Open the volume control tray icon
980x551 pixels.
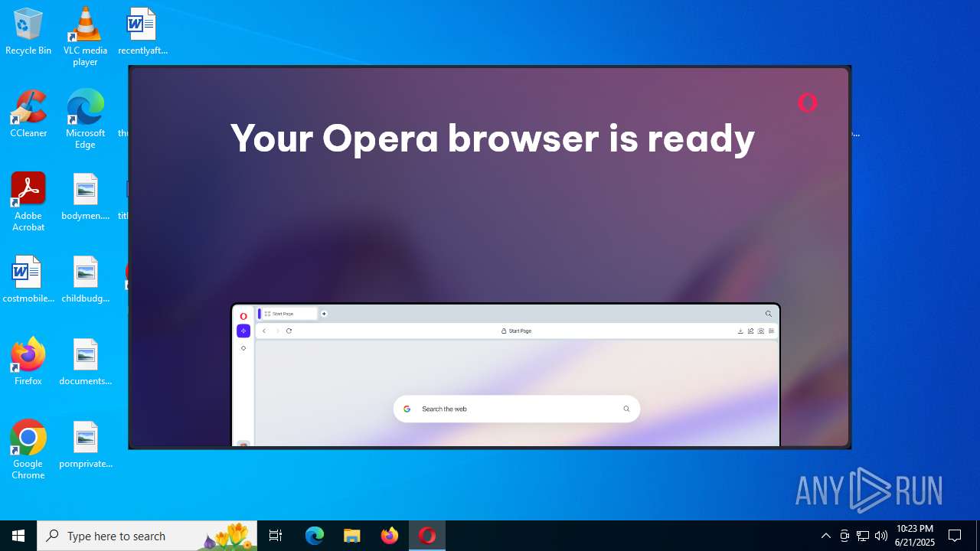(x=881, y=536)
